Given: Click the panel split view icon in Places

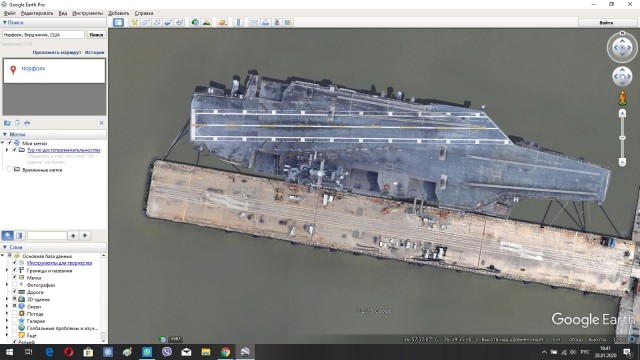Looking at the screenshot, I should pos(19,236).
